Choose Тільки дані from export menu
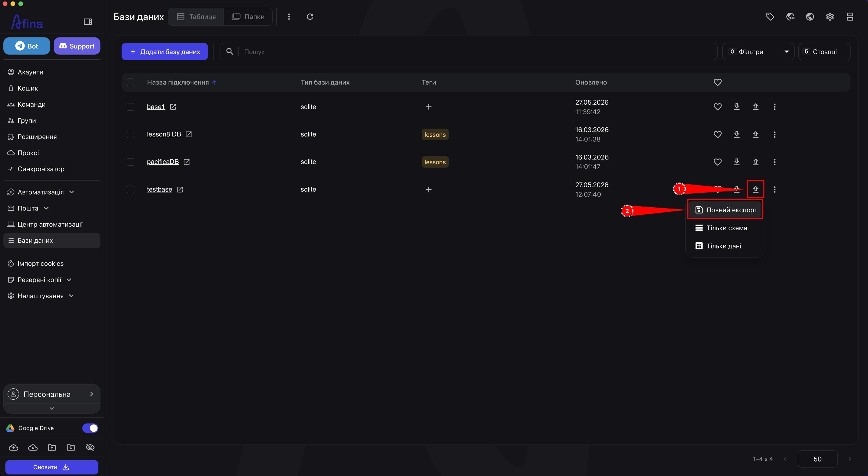Viewport: 868px width, 476px height. click(725, 246)
